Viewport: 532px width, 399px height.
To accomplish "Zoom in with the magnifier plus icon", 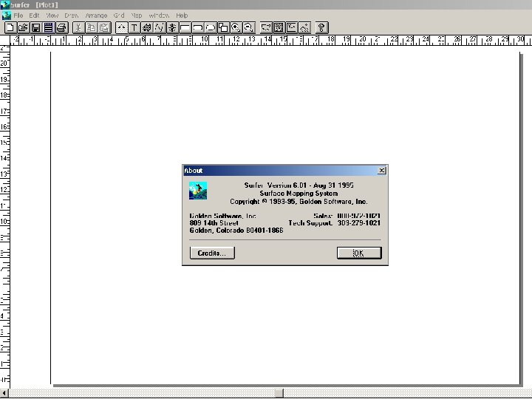I will pyautogui.click(x=236, y=27).
